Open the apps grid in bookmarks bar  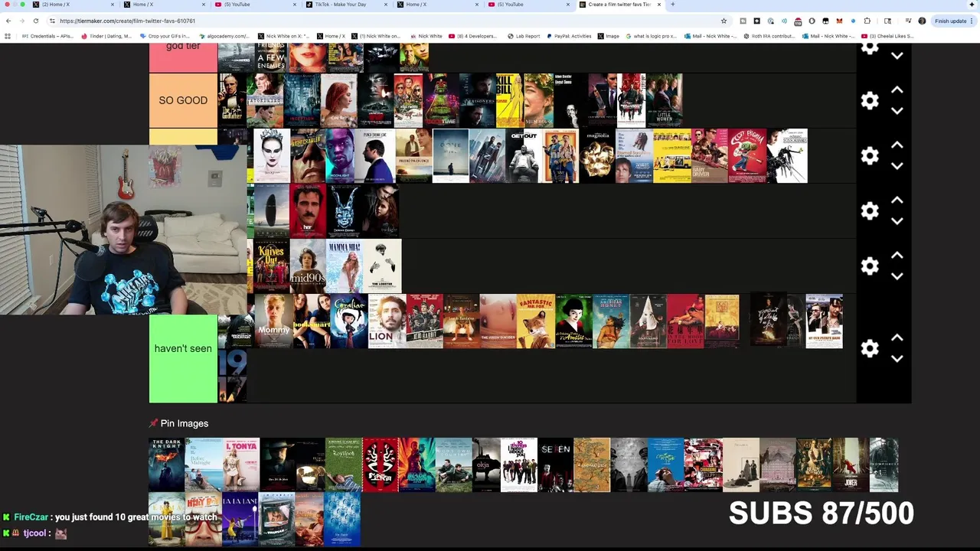(x=8, y=36)
